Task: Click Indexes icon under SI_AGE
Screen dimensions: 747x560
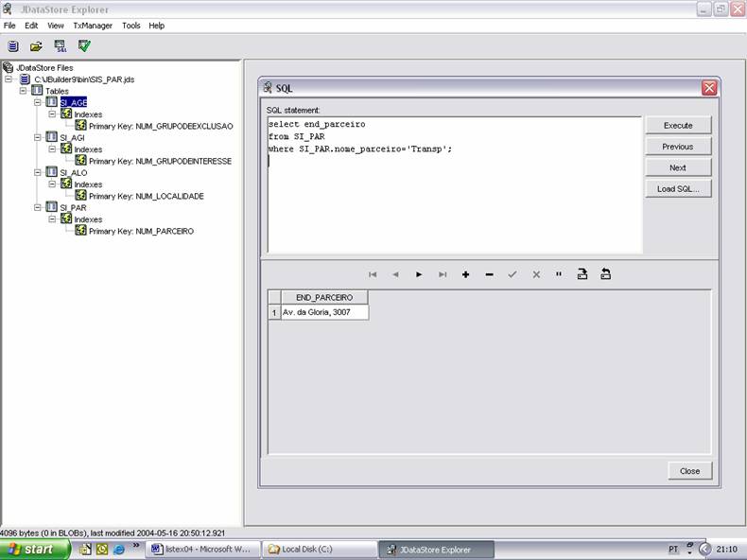Action: [x=66, y=114]
